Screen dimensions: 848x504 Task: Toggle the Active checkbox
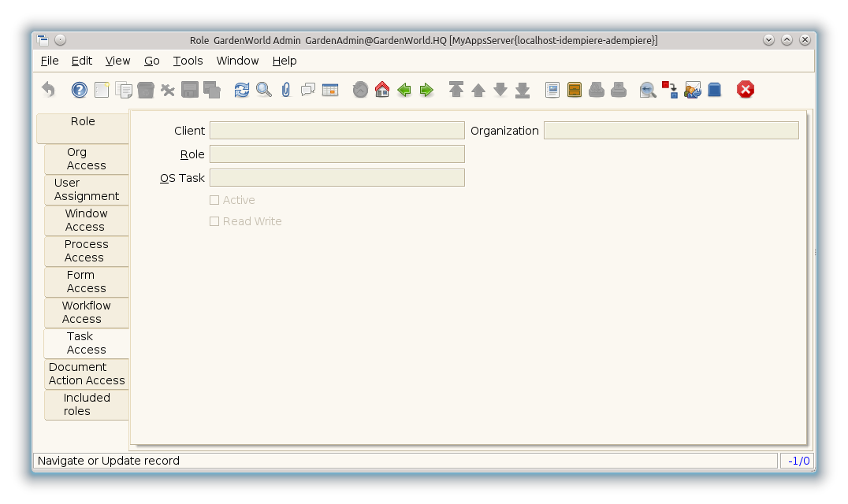click(214, 200)
